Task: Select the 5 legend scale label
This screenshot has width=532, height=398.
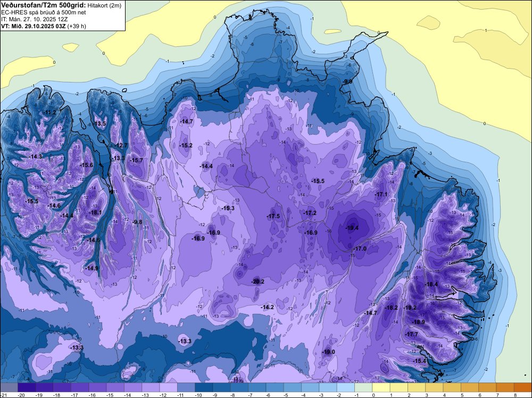Action: [462, 395]
